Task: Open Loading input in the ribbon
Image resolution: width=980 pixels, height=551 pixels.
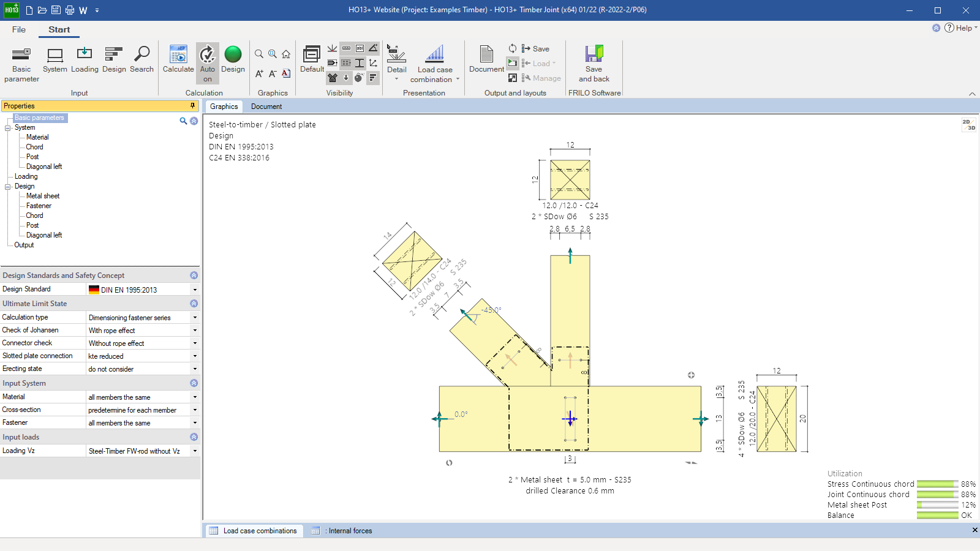Action: [85, 60]
